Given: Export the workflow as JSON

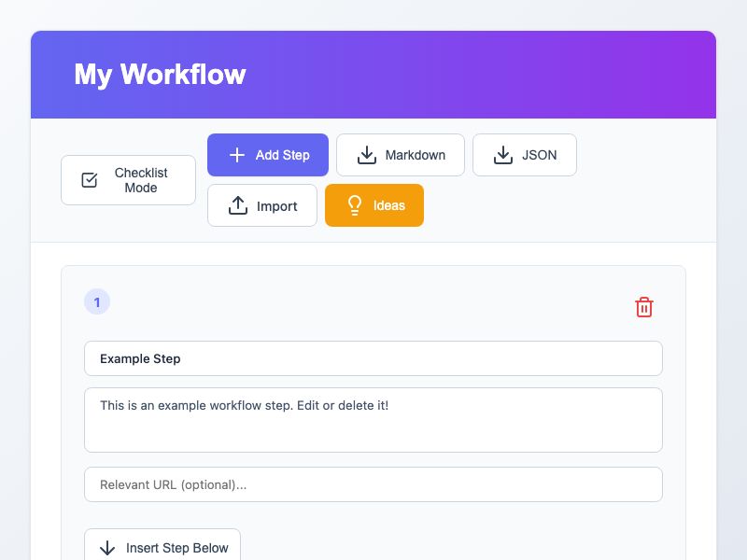Looking at the screenshot, I should pos(525,155).
